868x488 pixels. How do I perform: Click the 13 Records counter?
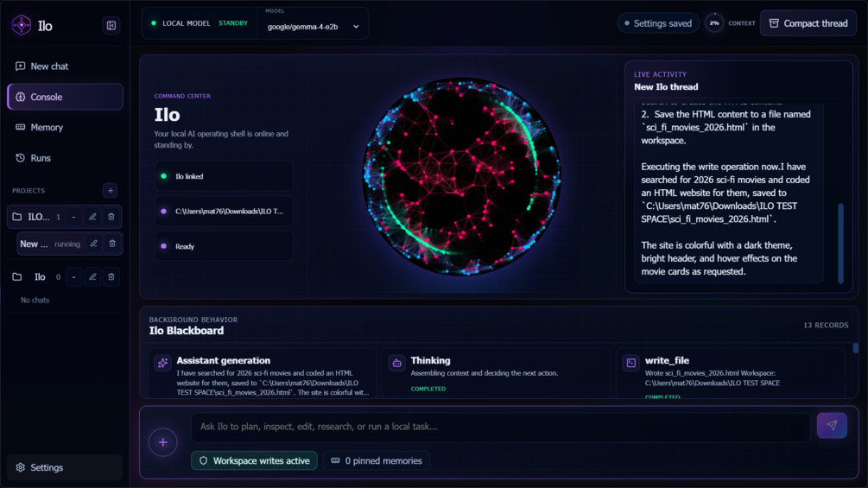pos(826,326)
